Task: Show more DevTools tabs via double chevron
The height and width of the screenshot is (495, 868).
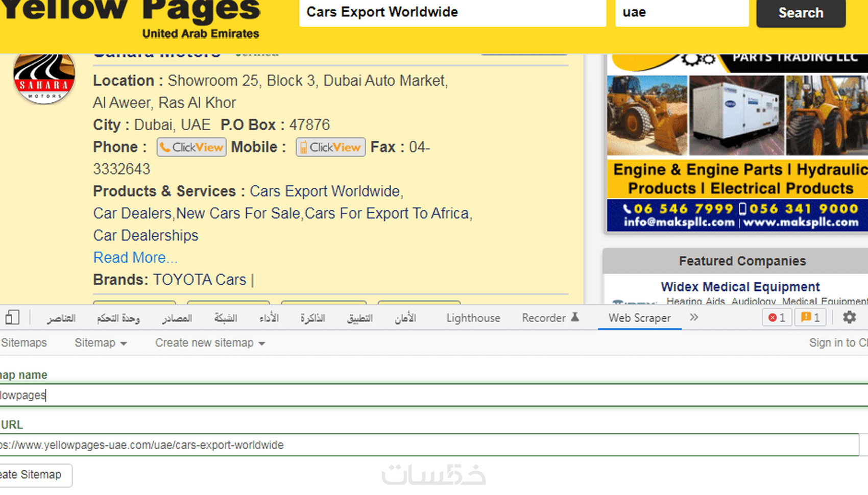Action: 693,317
